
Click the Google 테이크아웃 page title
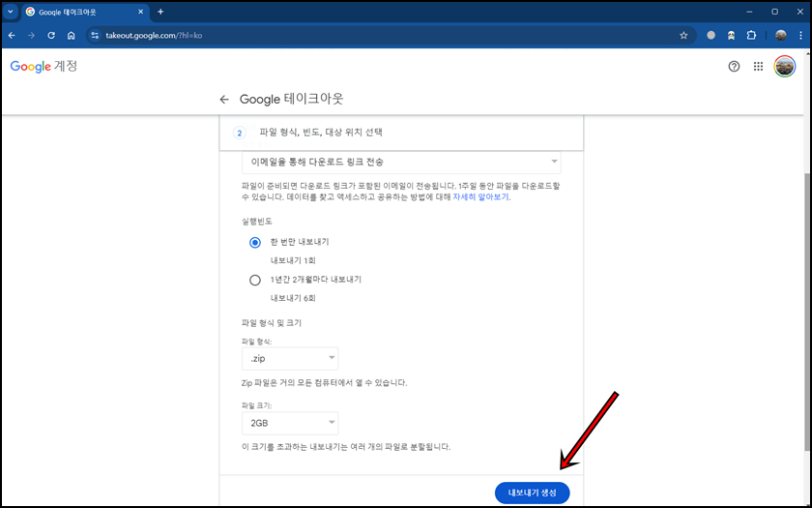291,99
